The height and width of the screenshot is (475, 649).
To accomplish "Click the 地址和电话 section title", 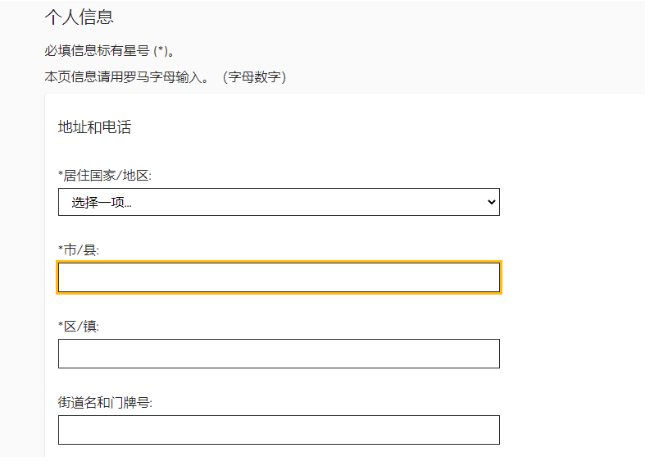I will coord(95,127).
